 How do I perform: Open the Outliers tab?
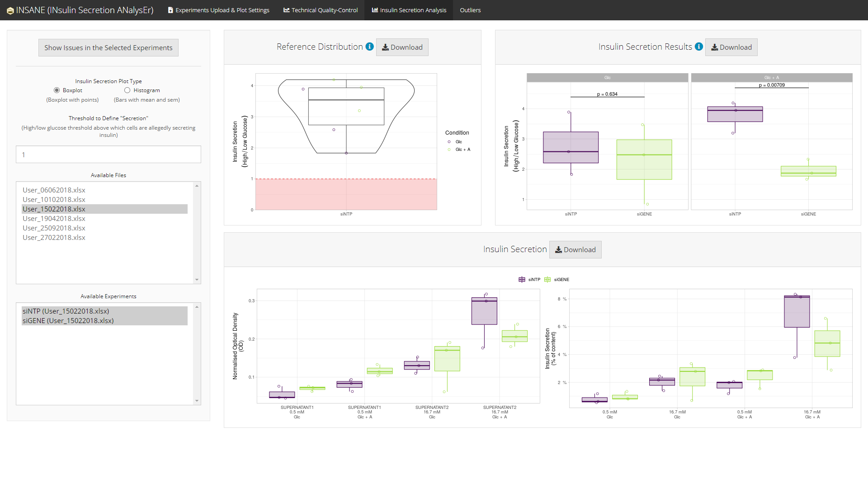coord(470,10)
